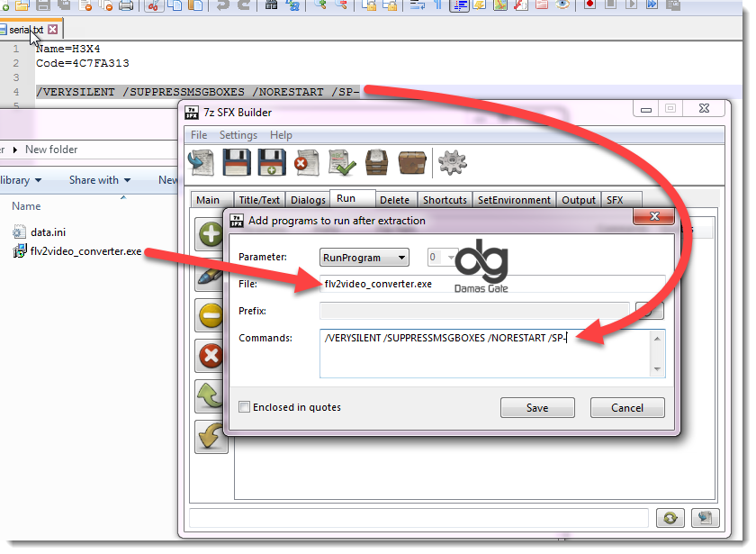
Task: Click the path field at bottom of SFX Builder
Action: tap(418, 518)
